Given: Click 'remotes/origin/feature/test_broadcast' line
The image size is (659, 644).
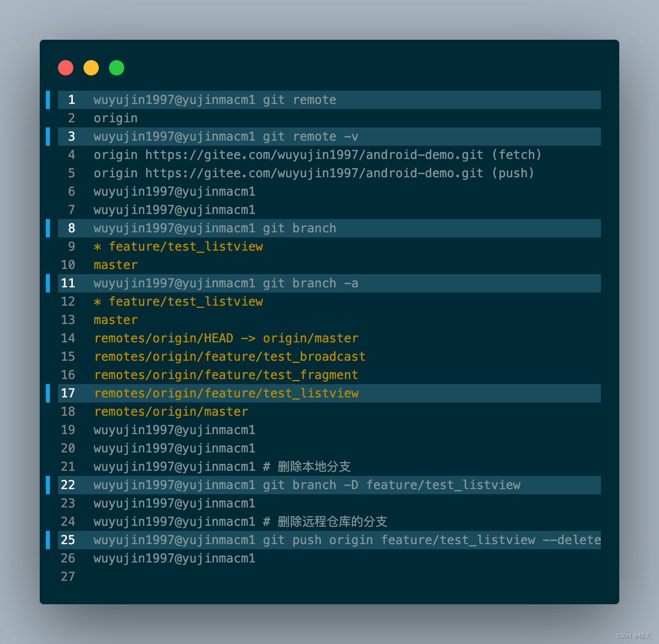Looking at the screenshot, I should 230,357.
